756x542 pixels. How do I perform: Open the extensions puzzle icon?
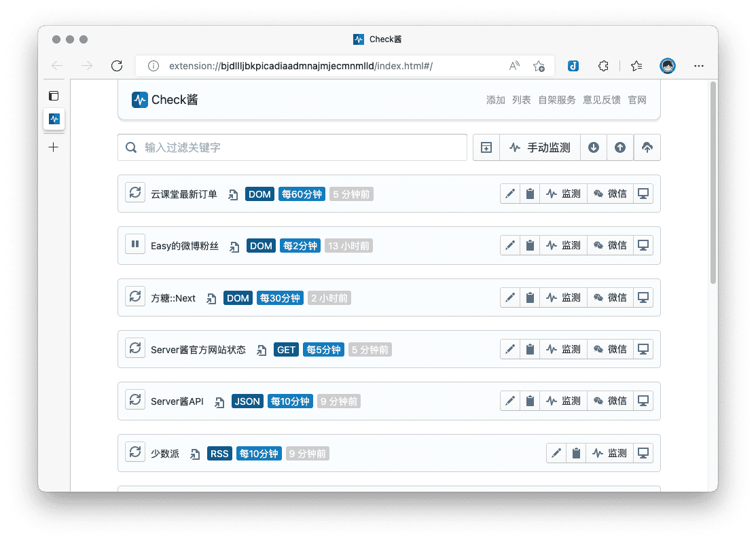[x=603, y=66]
